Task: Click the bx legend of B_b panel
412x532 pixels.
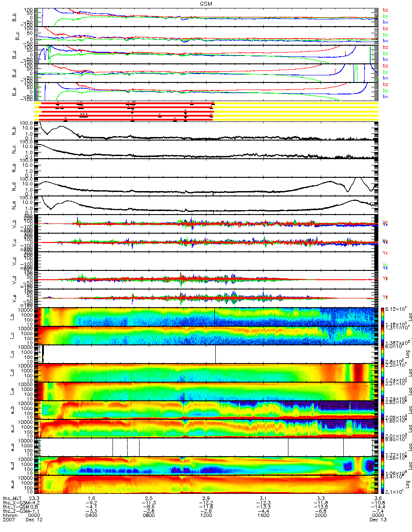Action: [385, 22]
